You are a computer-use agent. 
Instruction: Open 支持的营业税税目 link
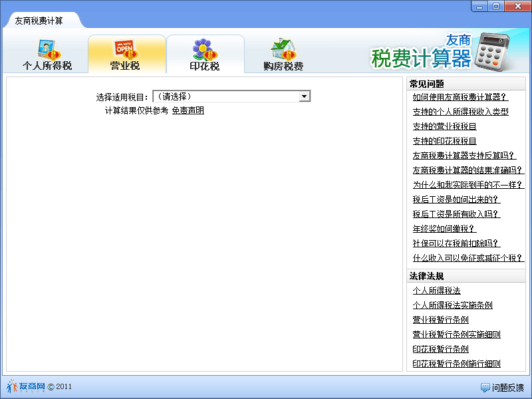444,126
